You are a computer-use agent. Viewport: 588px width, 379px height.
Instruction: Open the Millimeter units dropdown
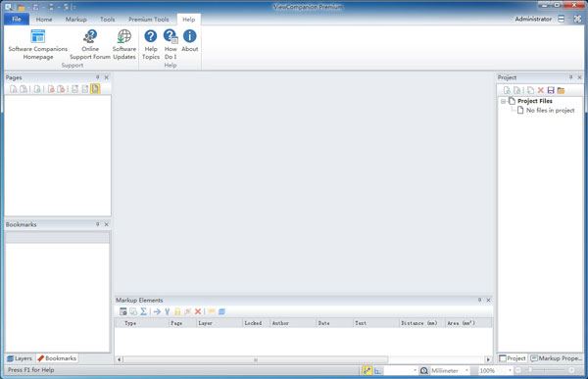[x=466, y=370]
